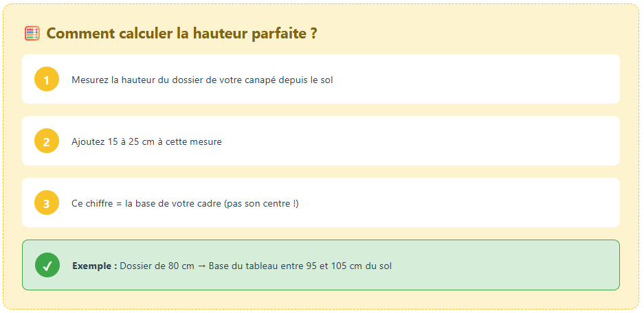Select the "Ce chiffre = la base" step text
This screenshot has height=313, width=644.
[185, 203]
